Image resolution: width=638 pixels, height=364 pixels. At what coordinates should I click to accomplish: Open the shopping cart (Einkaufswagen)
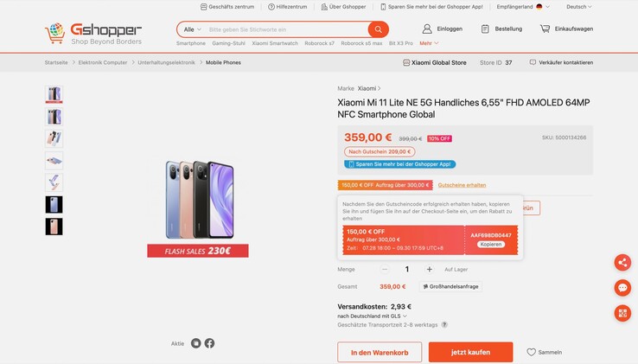coord(545,29)
